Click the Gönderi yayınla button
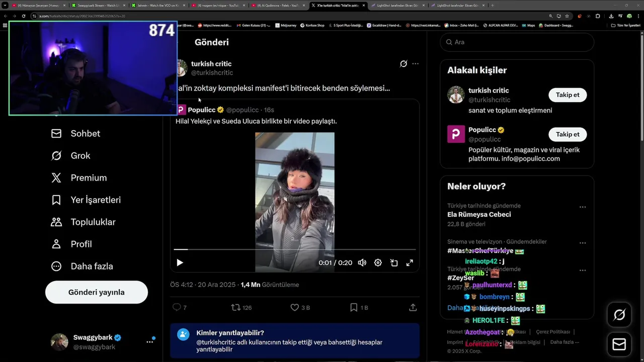The height and width of the screenshot is (362, 644). click(x=97, y=292)
